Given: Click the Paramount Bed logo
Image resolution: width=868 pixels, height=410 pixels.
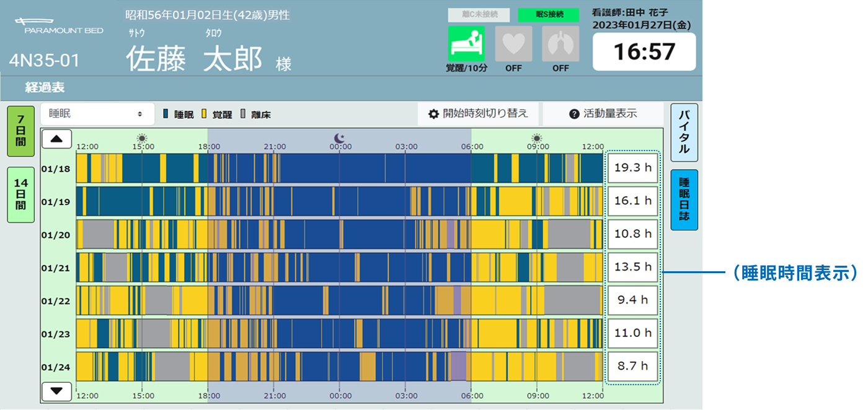Looking at the screenshot, I should pyautogui.click(x=59, y=26).
